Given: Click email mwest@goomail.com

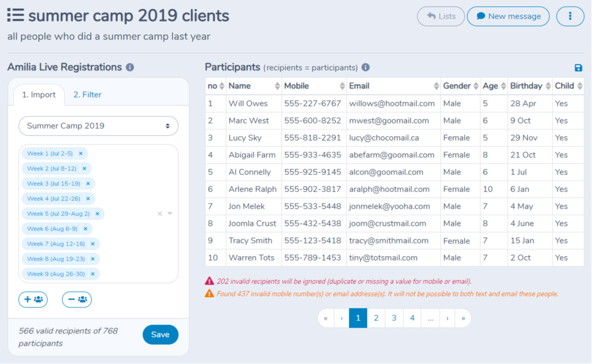Looking at the screenshot, I should tap(389, 120).
